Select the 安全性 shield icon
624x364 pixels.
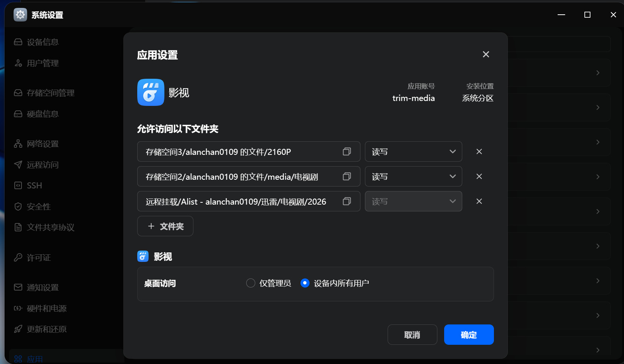[x=18, y=206]
